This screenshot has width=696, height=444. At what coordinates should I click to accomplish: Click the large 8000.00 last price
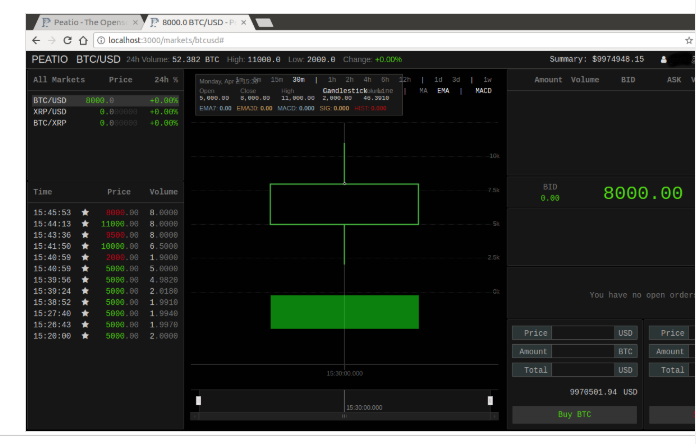pos(643,193)
